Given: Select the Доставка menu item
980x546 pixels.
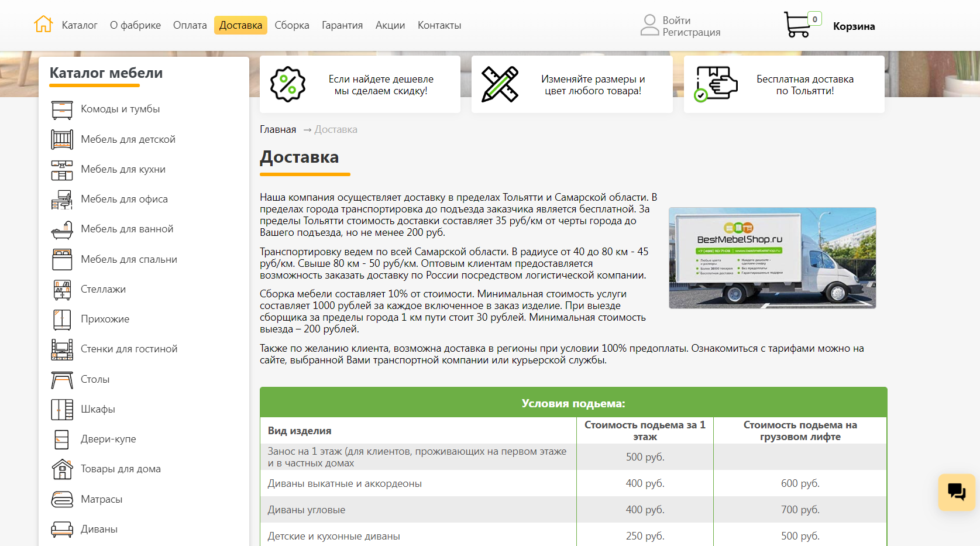Looking at the screenshot, I should (240, 25).
